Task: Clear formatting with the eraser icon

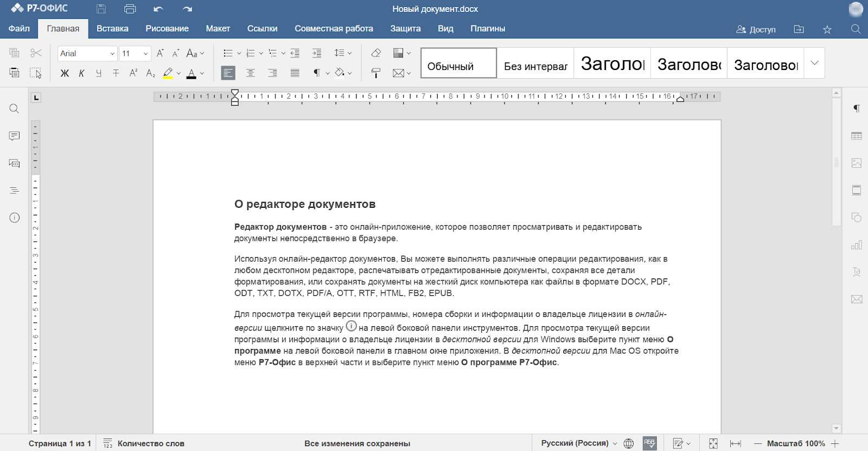Action: coord(376,53)
